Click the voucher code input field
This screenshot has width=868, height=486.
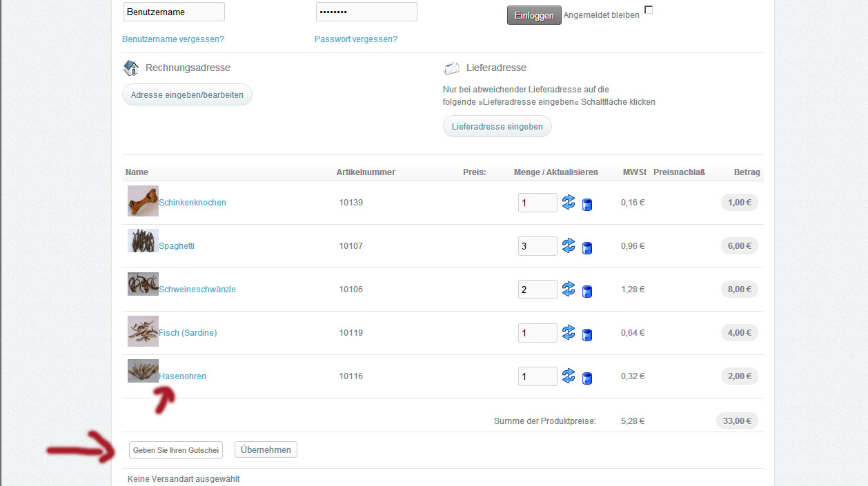(176, 450)
